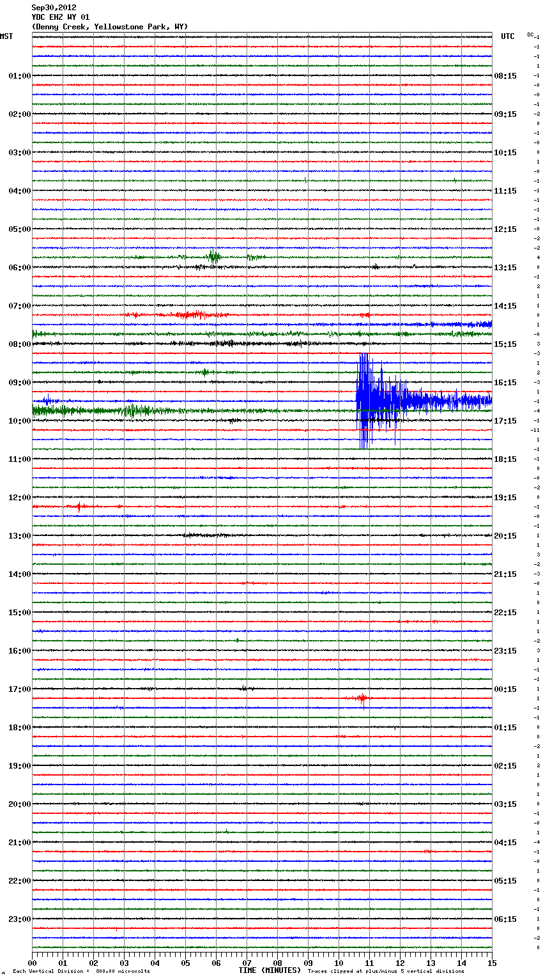
Task: Click the 20:00 MST hour label
Action: [20, 804]
